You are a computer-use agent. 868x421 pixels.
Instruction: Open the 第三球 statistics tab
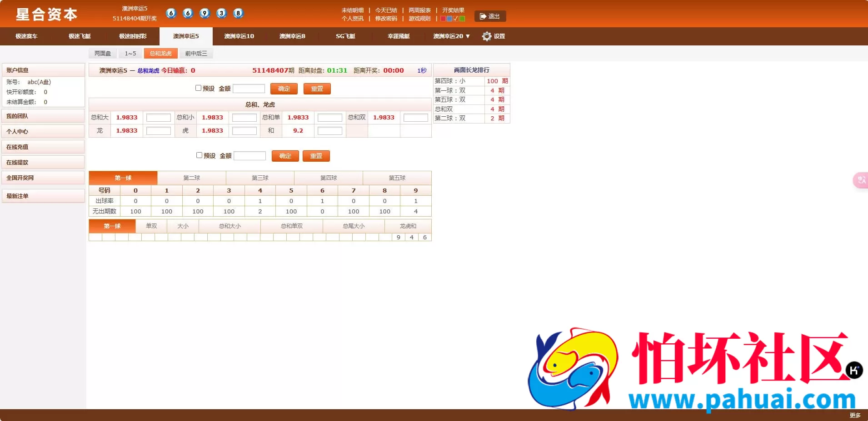(260, 178)
